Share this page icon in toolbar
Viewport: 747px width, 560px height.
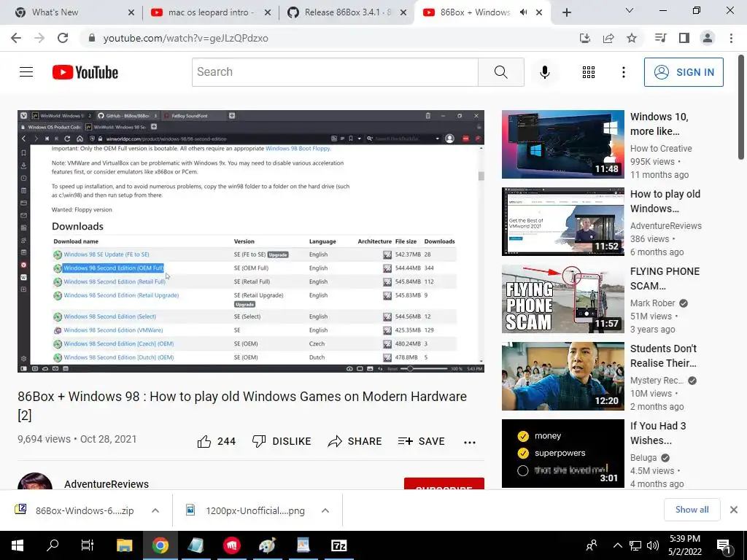point(608,38)
